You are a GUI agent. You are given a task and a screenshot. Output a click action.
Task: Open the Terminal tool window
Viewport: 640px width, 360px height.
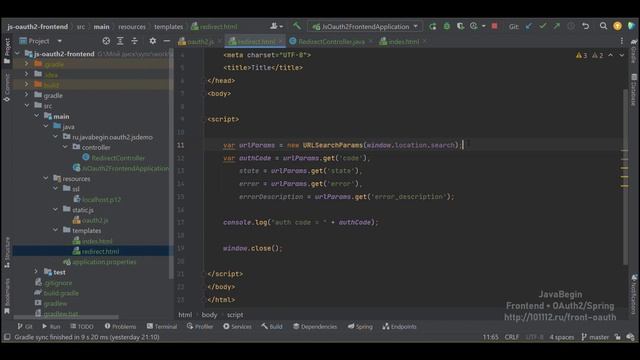[162, 327]
